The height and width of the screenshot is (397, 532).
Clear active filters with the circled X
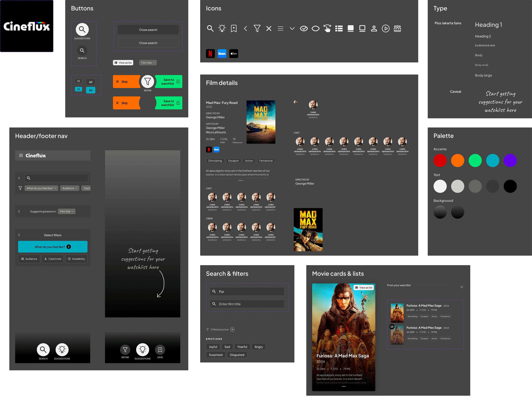coord(232,329)
